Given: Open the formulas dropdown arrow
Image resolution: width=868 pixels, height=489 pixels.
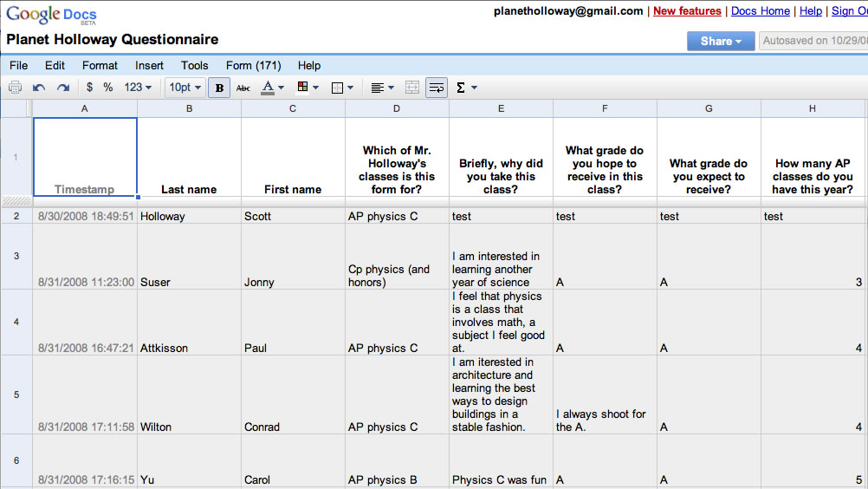Looking at the screenshot, I should point(474,88).
